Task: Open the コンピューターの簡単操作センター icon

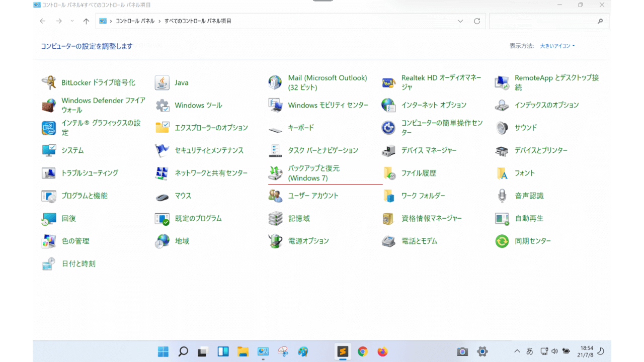Action: pyautogui.click(x=388, y=128)
